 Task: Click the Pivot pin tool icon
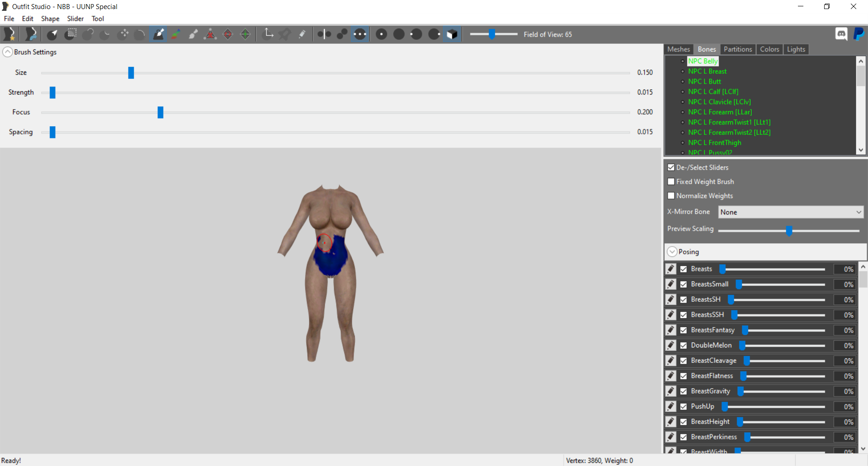(x=285, y=34)
